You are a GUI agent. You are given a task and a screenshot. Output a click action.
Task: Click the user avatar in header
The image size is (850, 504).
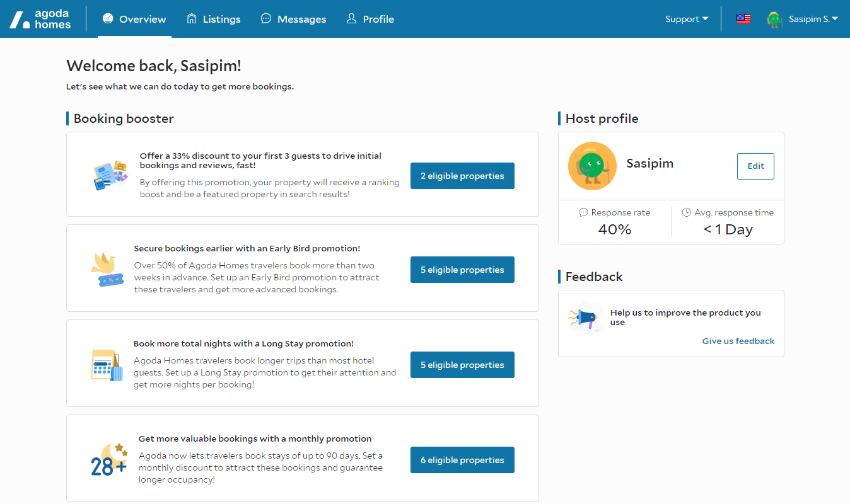774,20
